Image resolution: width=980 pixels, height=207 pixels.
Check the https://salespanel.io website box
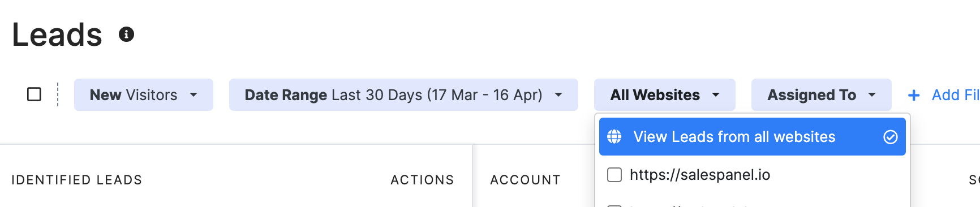click(x=614, y=175)
